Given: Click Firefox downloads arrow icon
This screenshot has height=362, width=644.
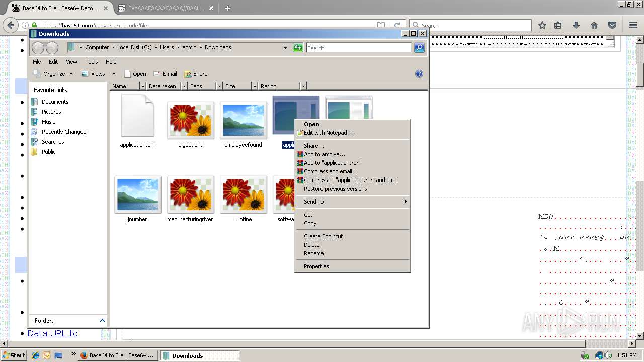Looking at the screenshot, I should pyautogui.click(x=576, y=25).
